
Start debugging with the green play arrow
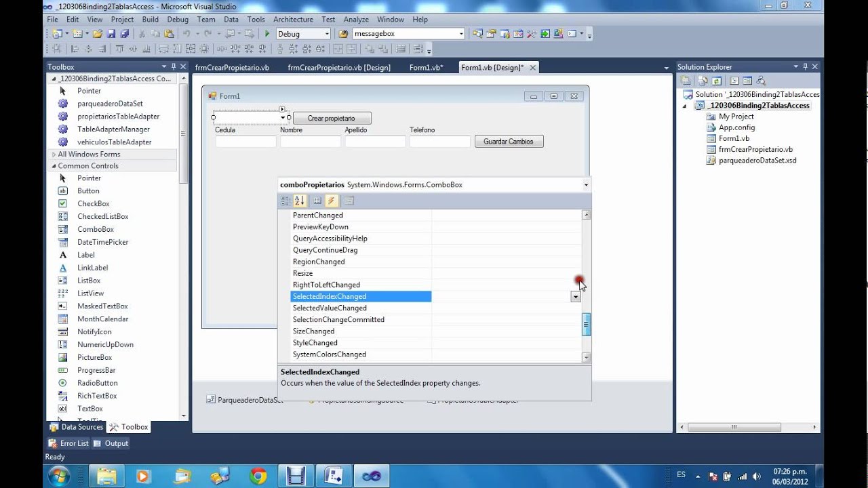coord(267,33)
